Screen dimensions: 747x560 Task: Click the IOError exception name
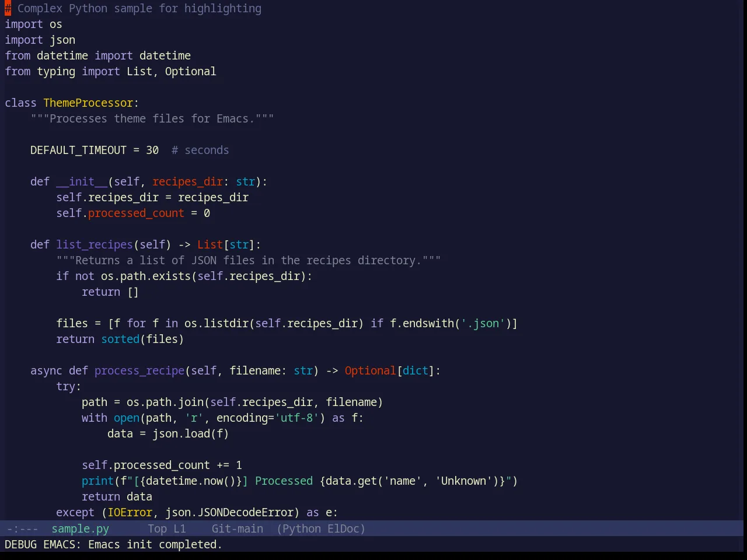tap(130, 512)
